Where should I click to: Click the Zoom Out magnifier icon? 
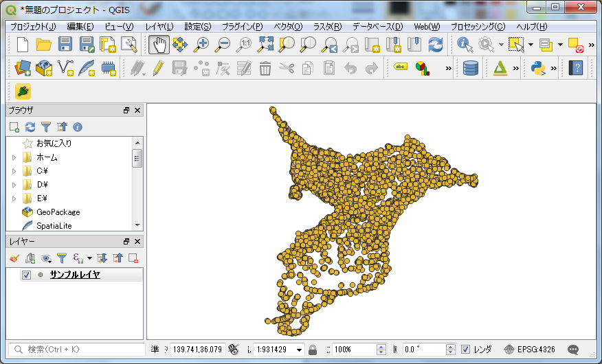pos(222,45)
